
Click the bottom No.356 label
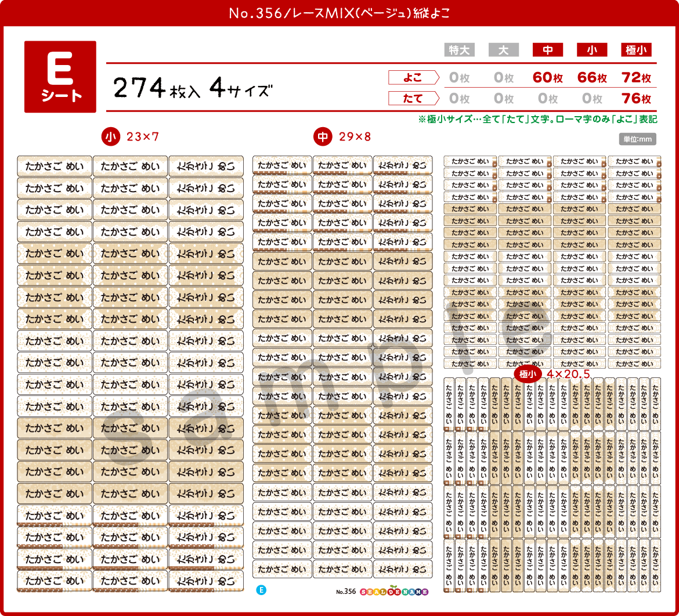click(x=345, y=592)
